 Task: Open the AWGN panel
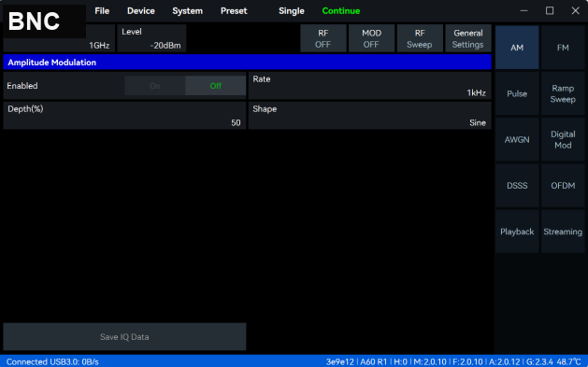coord(517,140)
